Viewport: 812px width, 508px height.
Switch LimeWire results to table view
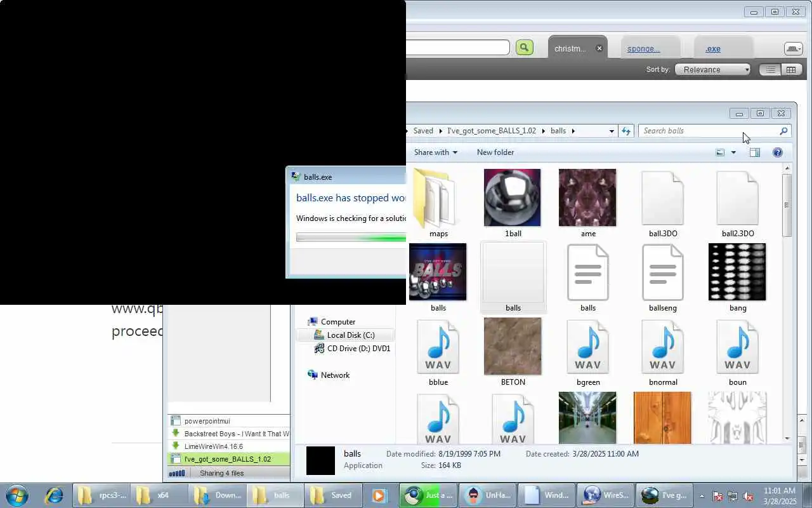coord(790,70)
